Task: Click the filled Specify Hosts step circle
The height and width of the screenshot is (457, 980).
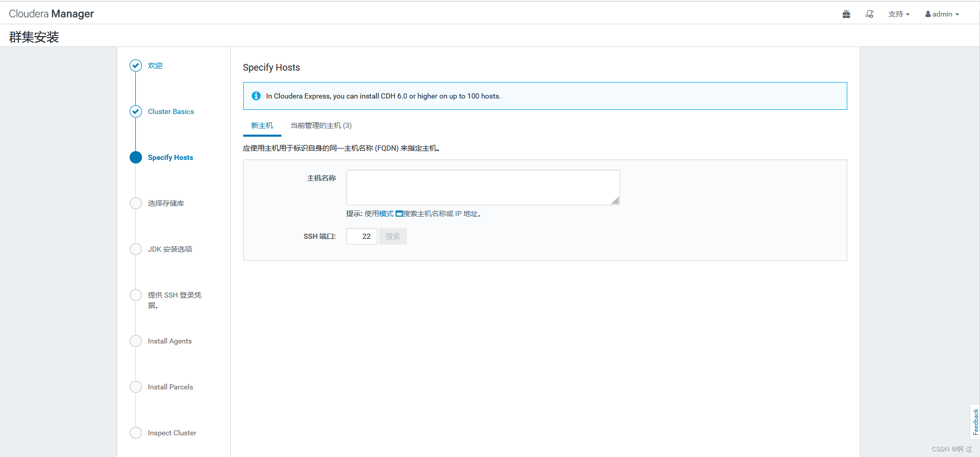Action: (x=136, y=157)
